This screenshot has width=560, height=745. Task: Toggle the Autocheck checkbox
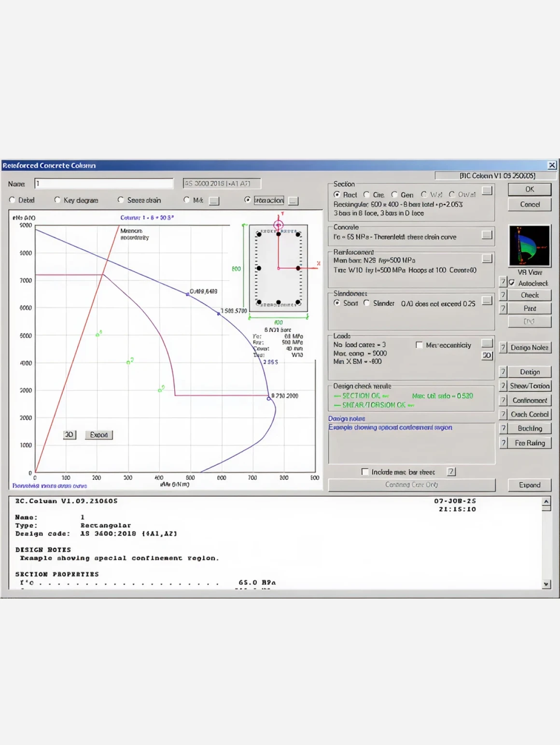click(512, 283)
